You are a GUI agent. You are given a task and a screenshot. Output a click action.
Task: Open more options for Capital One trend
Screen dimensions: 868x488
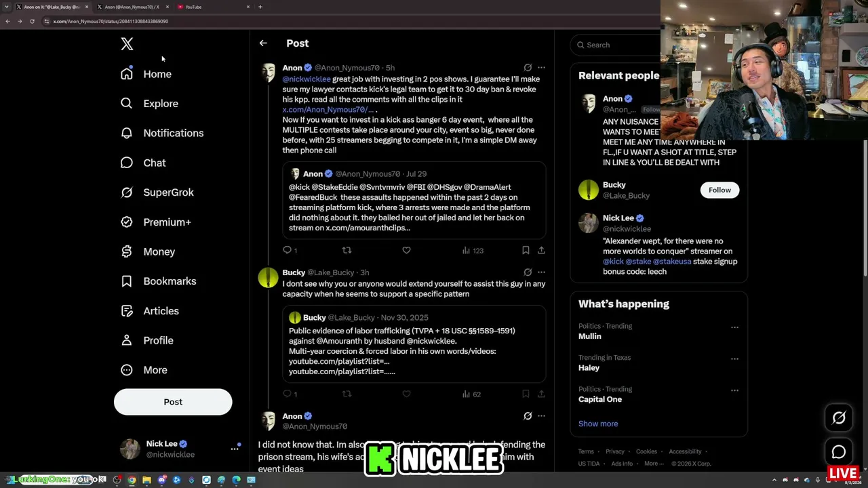pyautogui.click(x=734, y=391)
